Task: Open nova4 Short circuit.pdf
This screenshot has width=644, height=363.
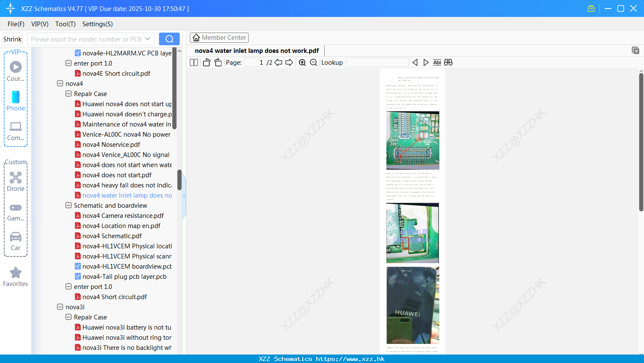Action: [115, 297]
